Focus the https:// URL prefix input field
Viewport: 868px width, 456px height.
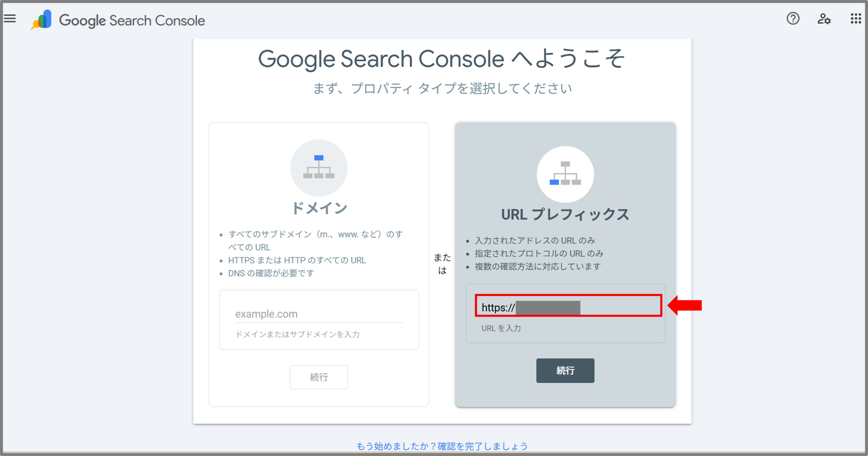568,305
